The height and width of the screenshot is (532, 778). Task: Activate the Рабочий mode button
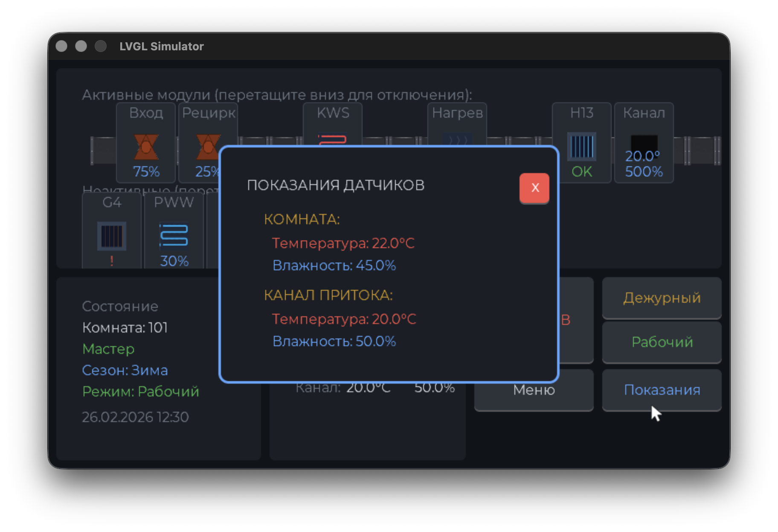[662, 342]
